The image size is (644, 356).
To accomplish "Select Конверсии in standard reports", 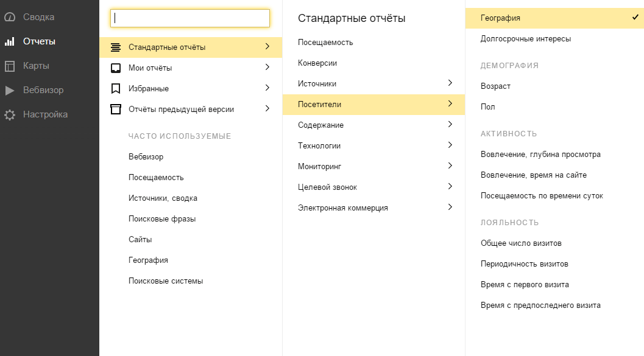I will tap(317, 63).
